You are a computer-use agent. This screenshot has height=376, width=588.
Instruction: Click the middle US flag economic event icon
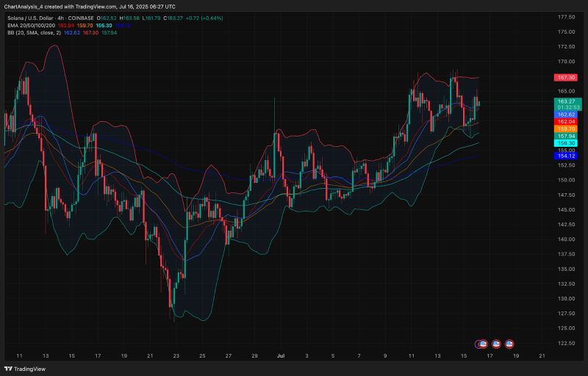495,343
